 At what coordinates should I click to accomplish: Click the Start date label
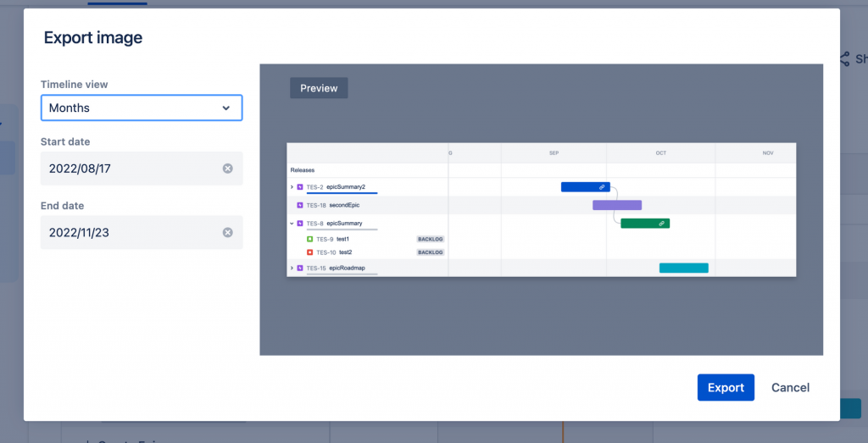(65, 142)
